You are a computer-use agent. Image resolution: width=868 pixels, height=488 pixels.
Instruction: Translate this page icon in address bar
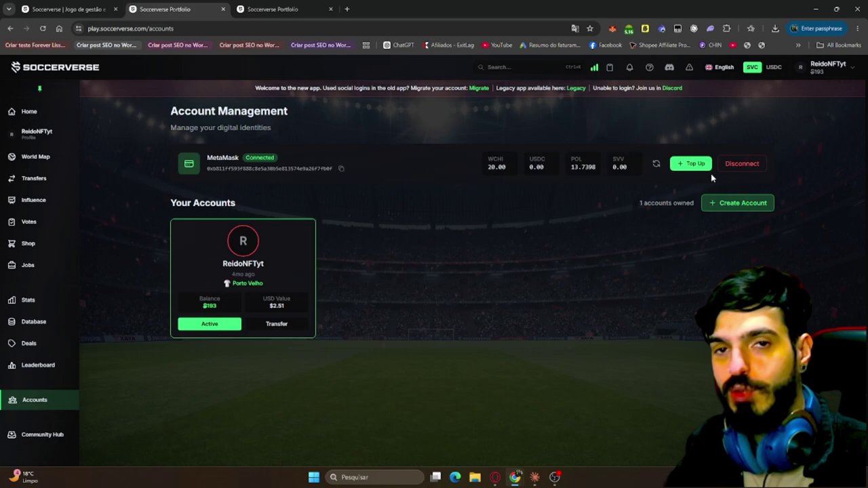tap(575, 28)
